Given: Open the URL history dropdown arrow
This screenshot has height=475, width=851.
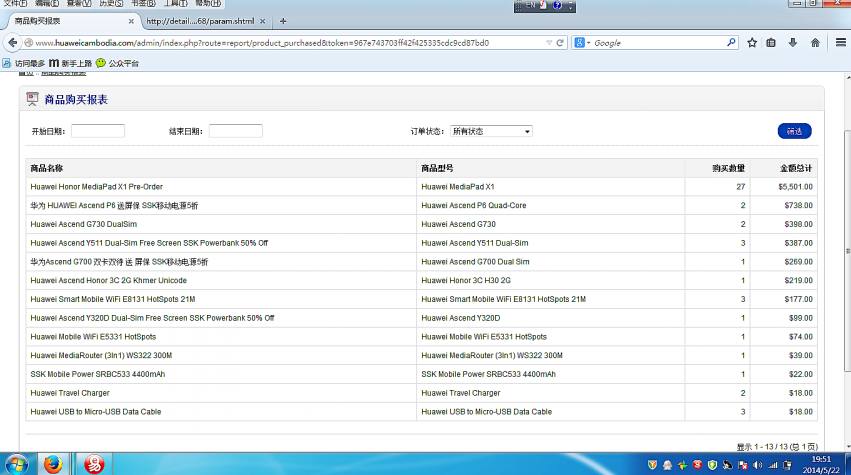Looking at the screenshot, I should click(549, 42).
